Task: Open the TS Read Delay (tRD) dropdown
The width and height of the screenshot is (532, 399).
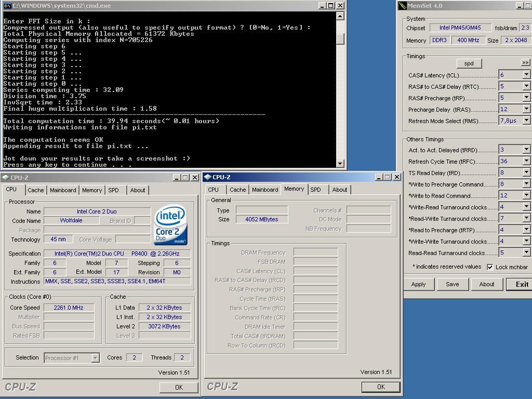Action: pyautogui.click(x=526, y=172)
